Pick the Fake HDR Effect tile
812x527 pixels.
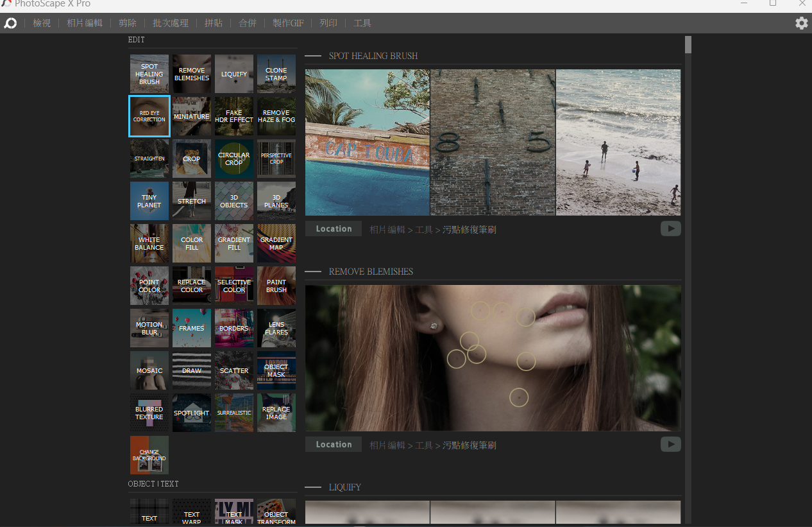click(234, 116)
